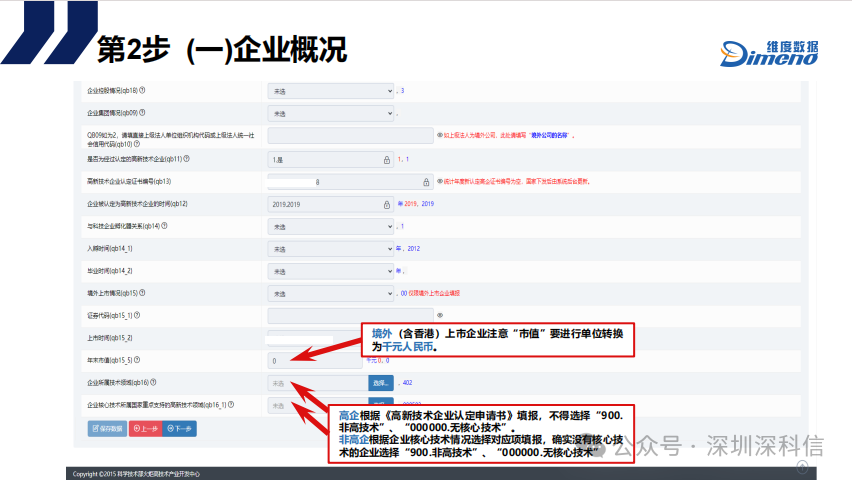Open the 企业集团情况(qb09) dropdown
852x480 pixels.
pos(330,113)
